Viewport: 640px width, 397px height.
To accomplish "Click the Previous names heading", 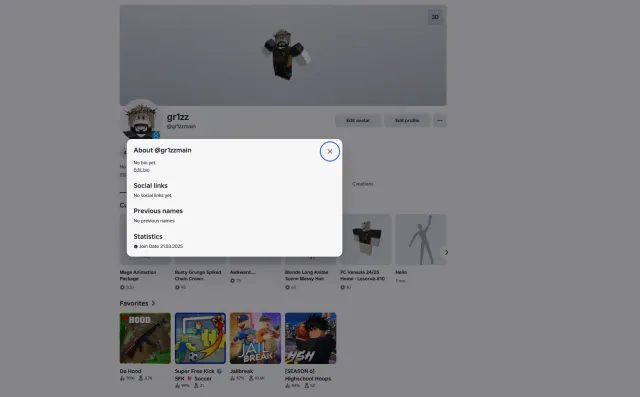I will coord(158,211).
